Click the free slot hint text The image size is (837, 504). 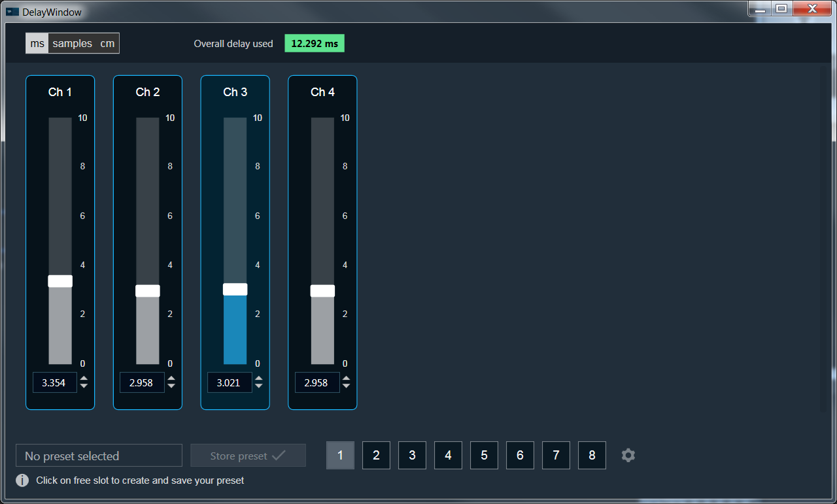click(140, 480)
